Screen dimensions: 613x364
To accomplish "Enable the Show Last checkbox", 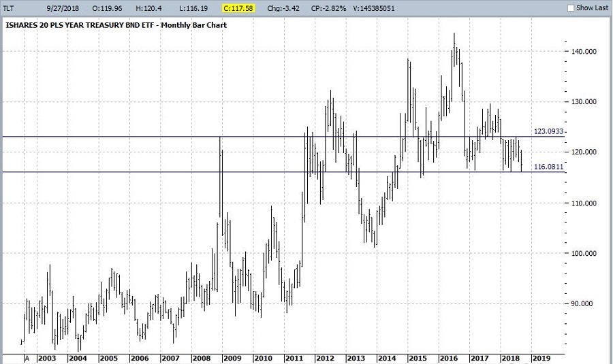I will tap(570, 7).
